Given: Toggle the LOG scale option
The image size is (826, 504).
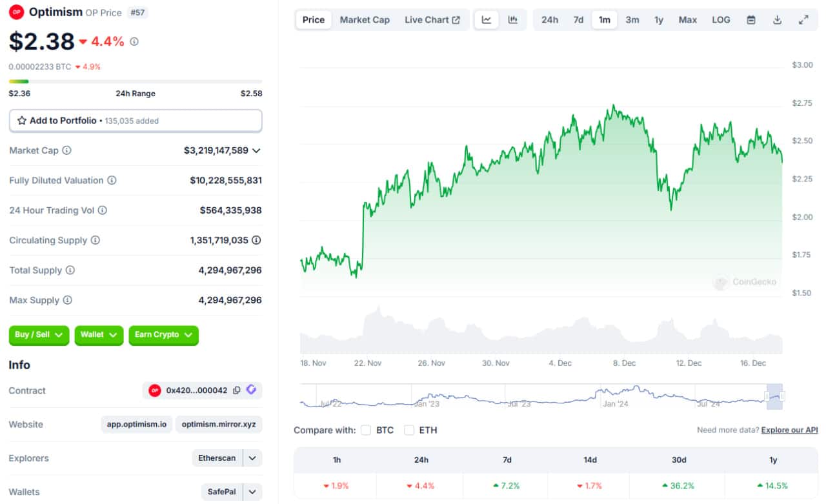Looking at the screenshot, I should pos(721,20).
